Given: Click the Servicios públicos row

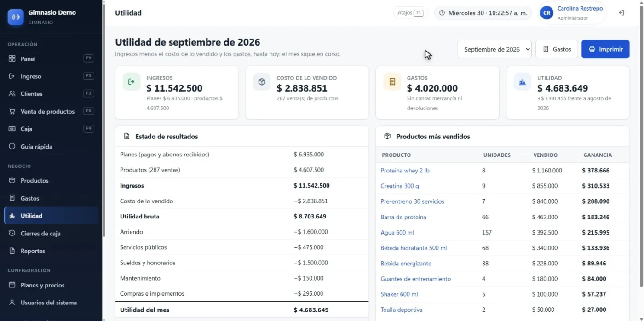Looking at the screenshot, I should click(x=242, y=247).
